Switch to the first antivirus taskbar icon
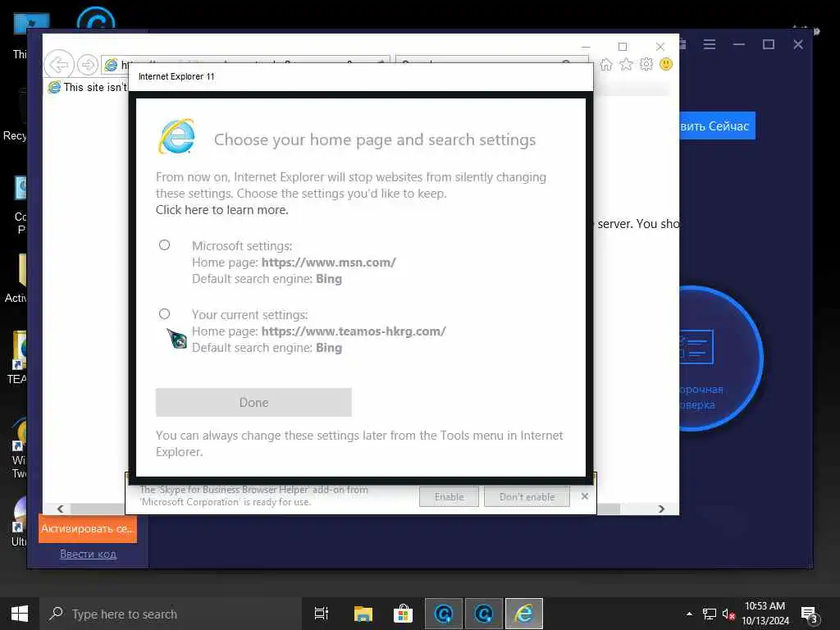Viewport: 840px width, 630px height. 444,614
